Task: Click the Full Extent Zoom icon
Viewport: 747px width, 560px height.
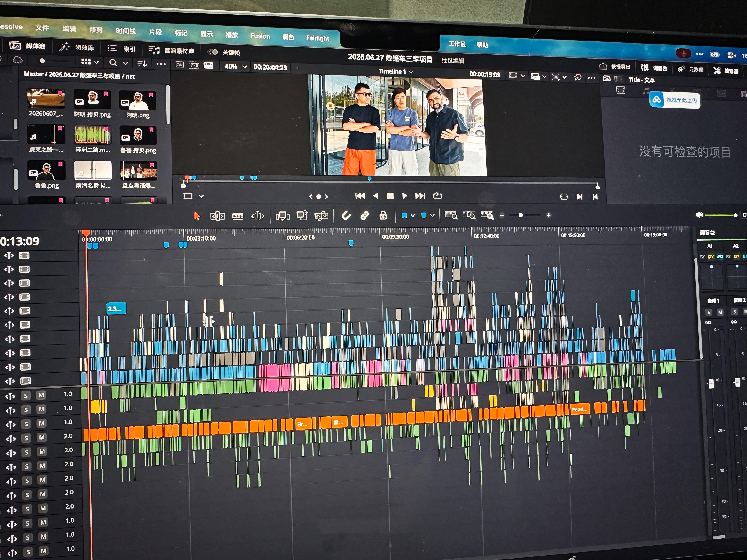Action: coord(451,215)
